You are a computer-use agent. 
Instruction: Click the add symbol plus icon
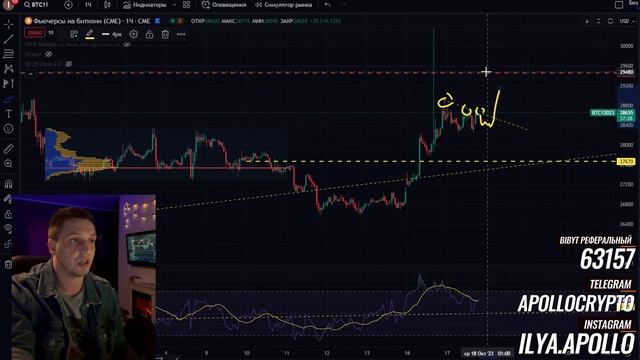click(x=69, y=5)
